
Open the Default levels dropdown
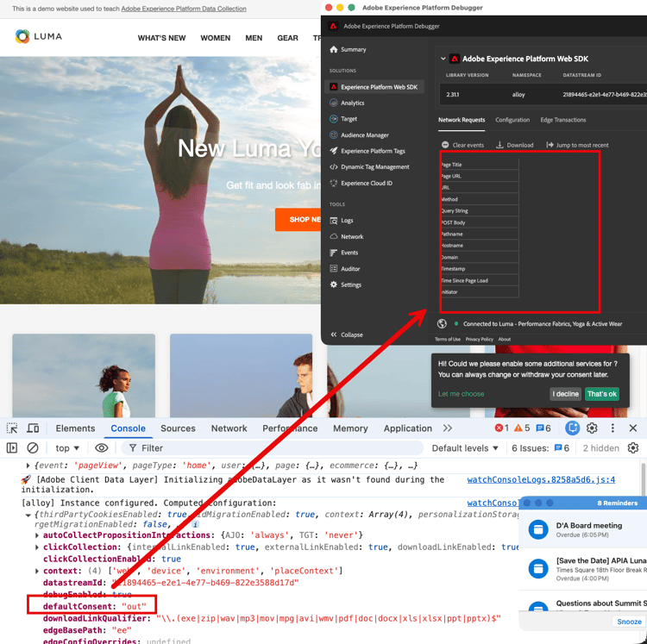[x=465, y=448]
